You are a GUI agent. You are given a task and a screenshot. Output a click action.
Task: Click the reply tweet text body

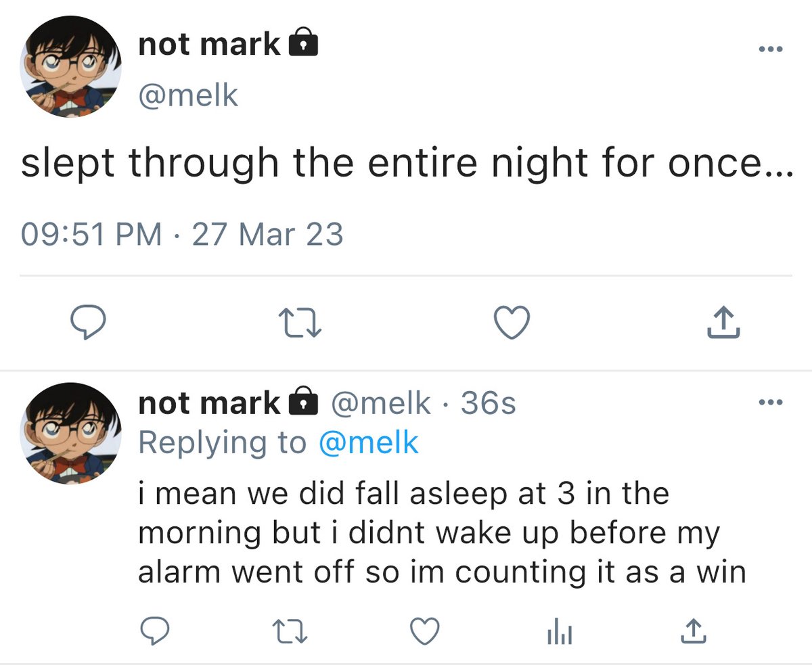(x=442, y=533)
